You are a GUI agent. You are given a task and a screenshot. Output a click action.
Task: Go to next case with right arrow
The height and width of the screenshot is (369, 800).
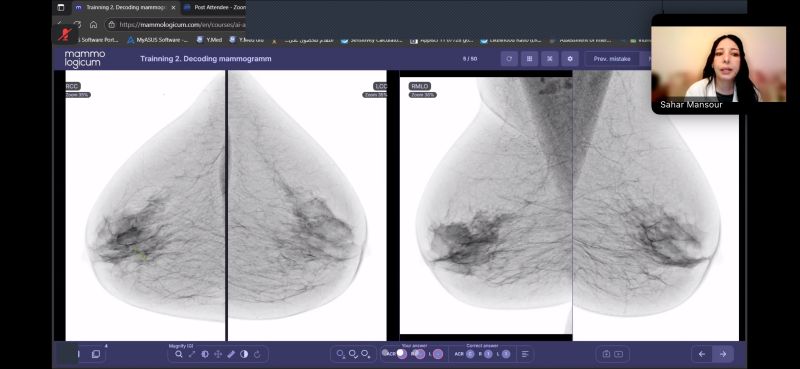722,354
